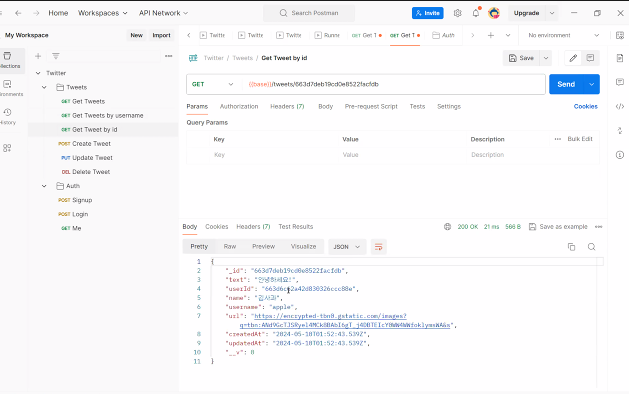Open the No environment selector
This screenshot has width=629, height=394.
[564, 35]
